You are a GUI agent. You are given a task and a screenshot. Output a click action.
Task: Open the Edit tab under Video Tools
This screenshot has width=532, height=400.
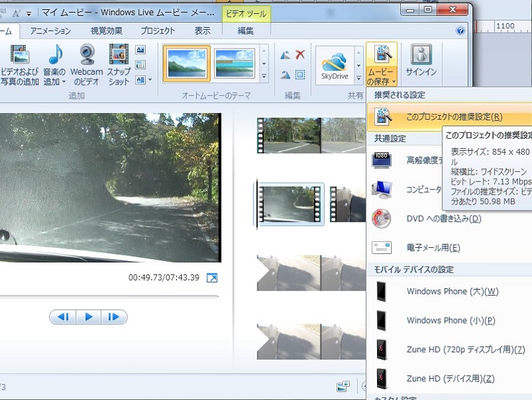(x=245, y=31)
